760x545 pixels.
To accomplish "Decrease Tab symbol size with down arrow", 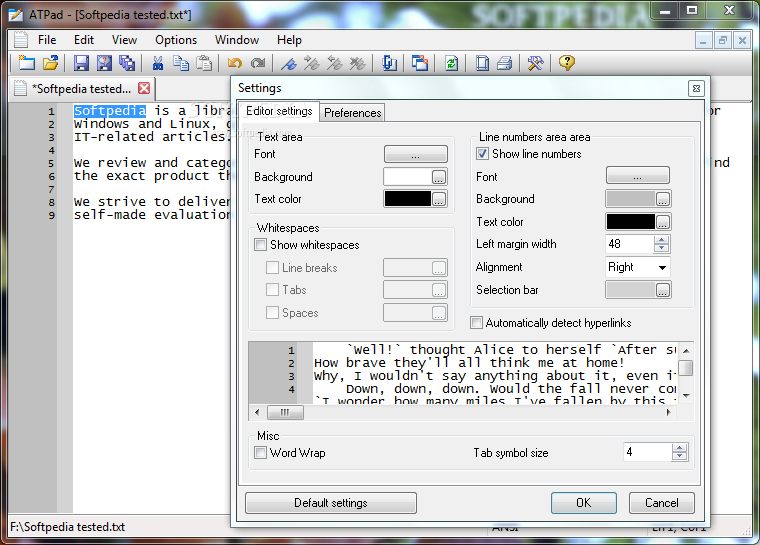I will tap(680, 456).
